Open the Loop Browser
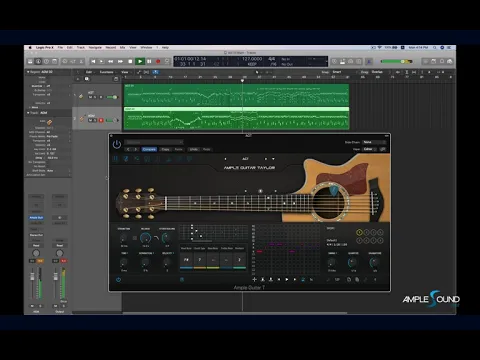The image size is (480, 360). [x=442, y=61]
